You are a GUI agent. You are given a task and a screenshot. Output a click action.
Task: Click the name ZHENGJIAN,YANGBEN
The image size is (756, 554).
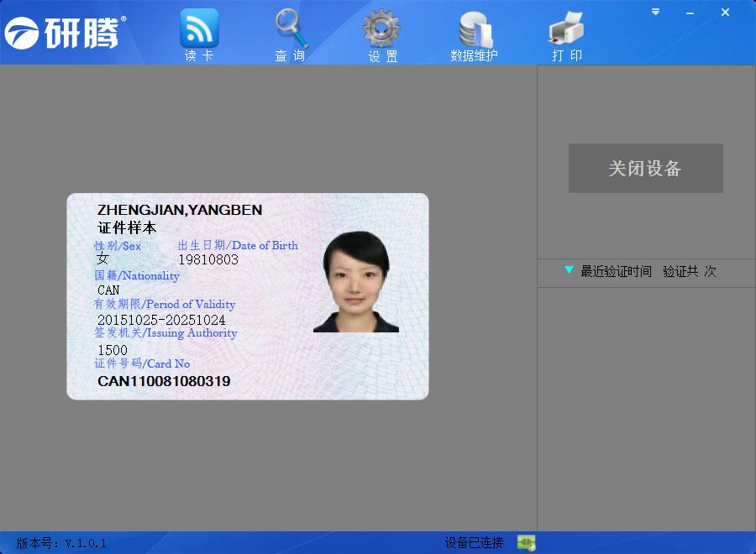pos(180,210)
